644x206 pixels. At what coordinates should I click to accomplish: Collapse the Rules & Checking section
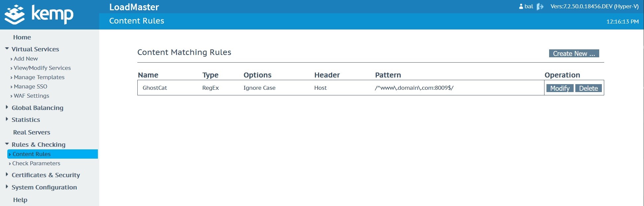pyautogui.click(x=7, y=144)
